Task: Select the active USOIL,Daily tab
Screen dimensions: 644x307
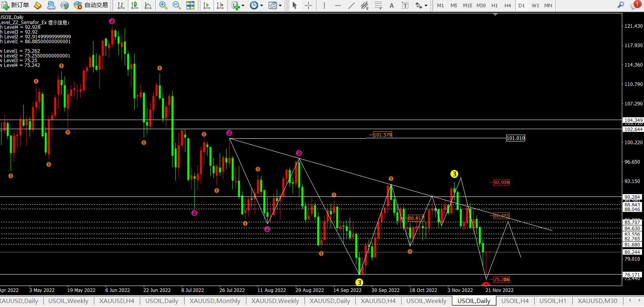Action: [x=474, y=301]
